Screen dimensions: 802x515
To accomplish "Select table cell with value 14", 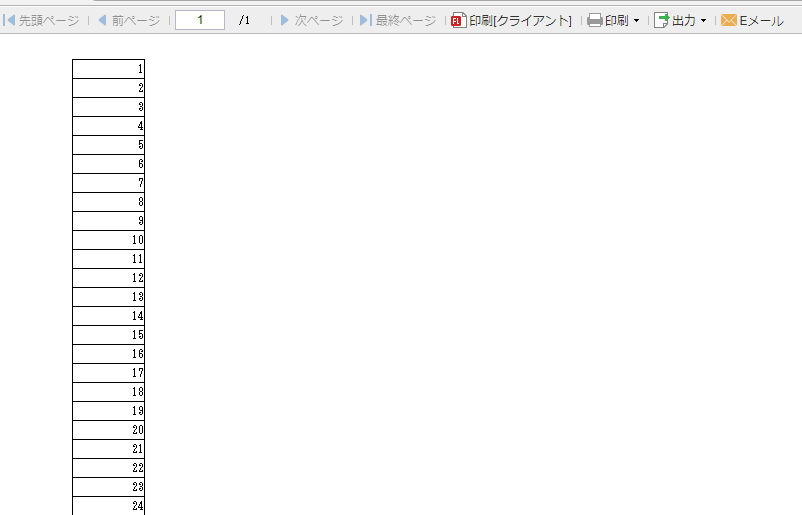I will (x=108, y=316).
